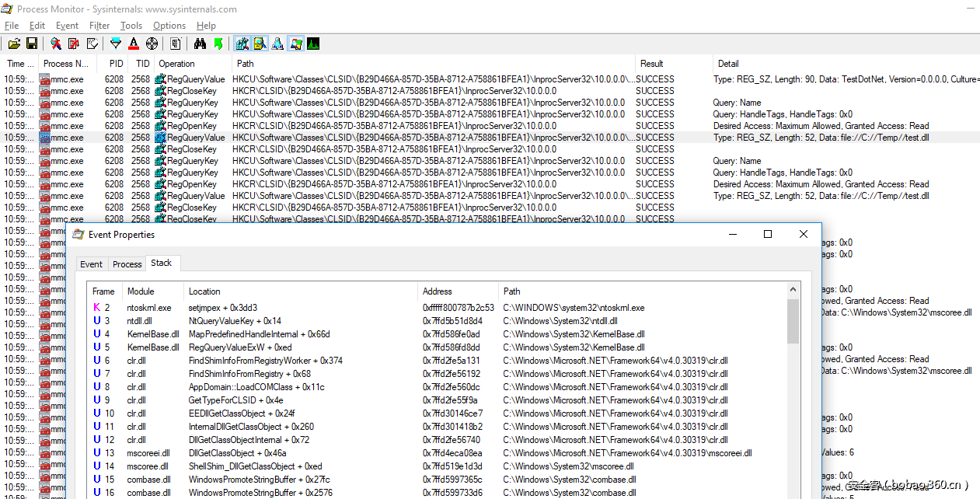
Task: Click the stack list vertical scrollbar thumb
Action: coord(793,321)
